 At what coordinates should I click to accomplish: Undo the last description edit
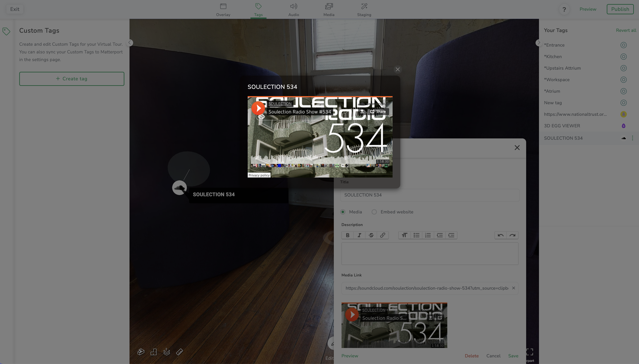[x=501, y=235]
